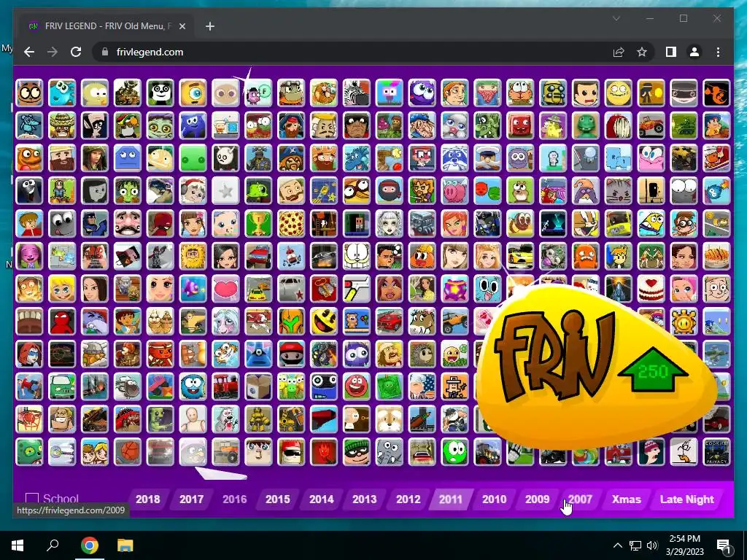
Task: Open the Chrome profile avatar
Action: [694, 52]
